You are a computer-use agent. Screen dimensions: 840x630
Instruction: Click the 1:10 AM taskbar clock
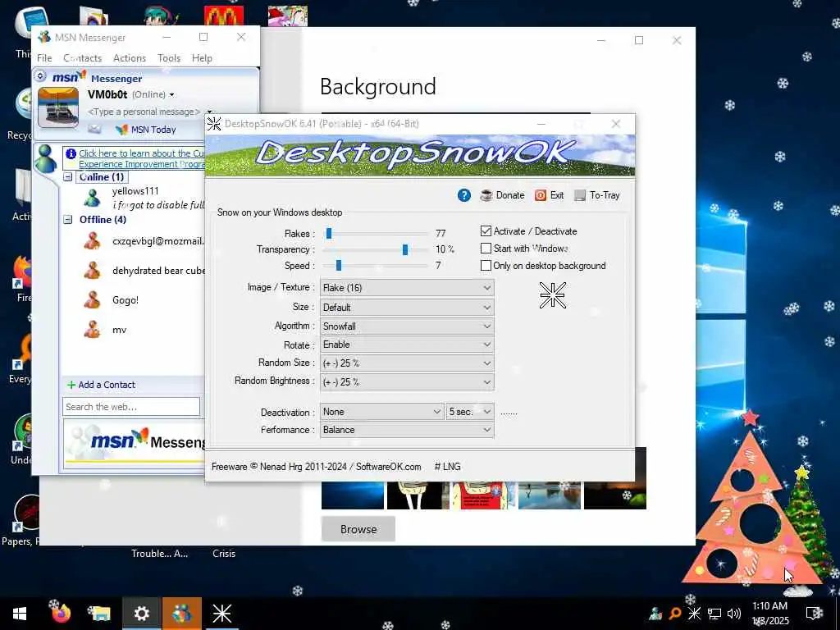point(769,606)
